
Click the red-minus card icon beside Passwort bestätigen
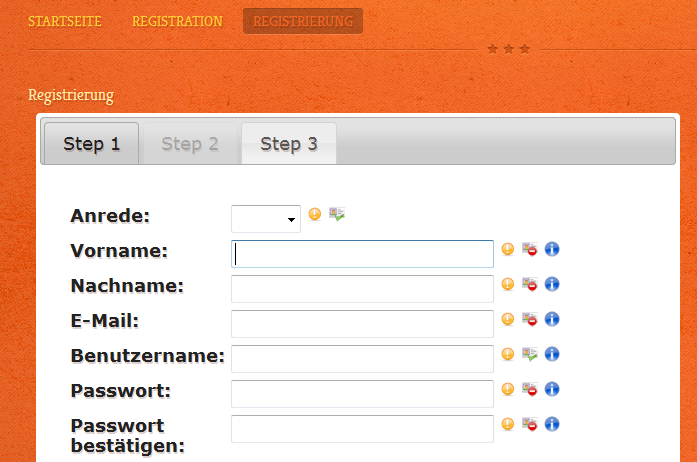pos(529,424)
